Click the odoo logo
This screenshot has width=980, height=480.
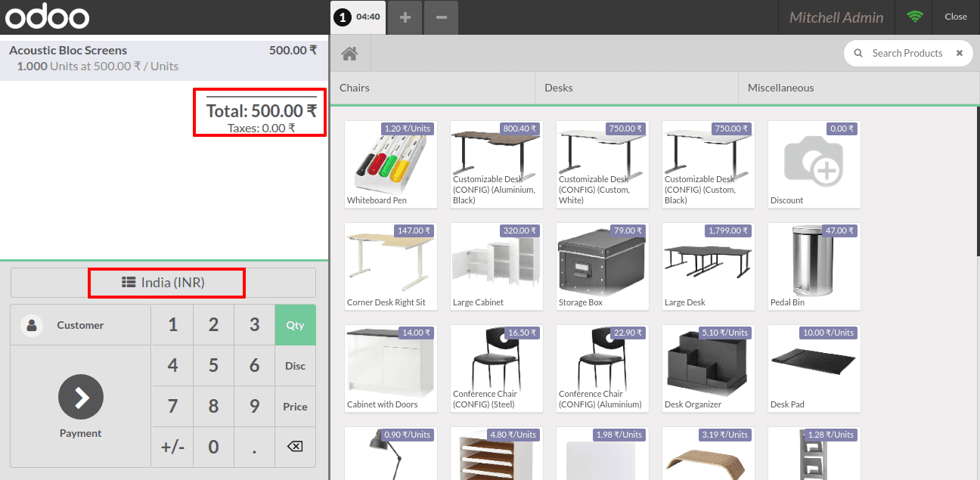coord(47,17)
